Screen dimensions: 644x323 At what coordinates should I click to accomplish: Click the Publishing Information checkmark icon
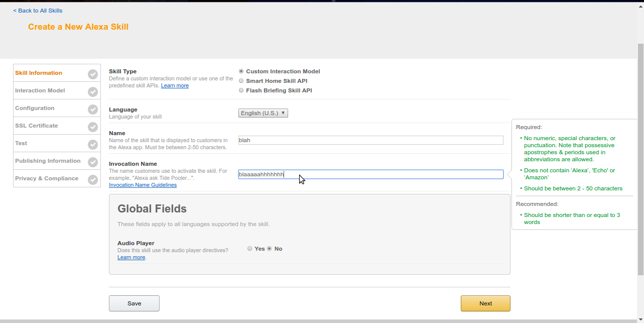click(93, 162)
